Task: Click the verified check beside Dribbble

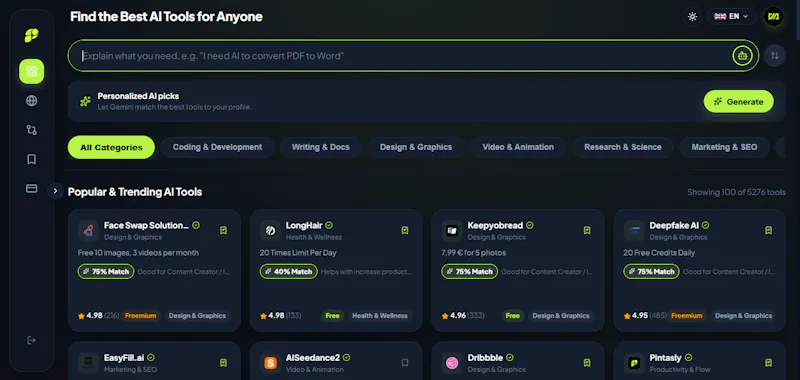Action: coord(510,358)
